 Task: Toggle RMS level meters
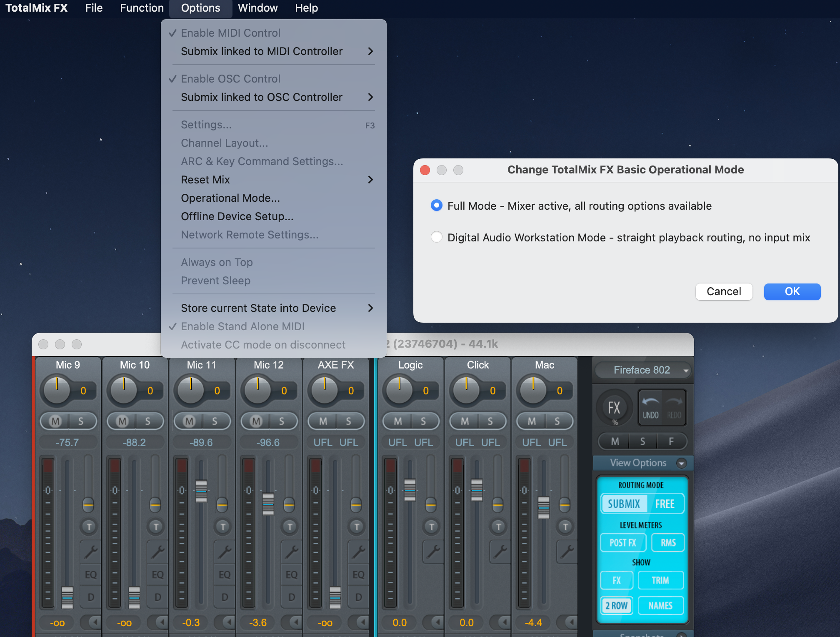point(668,542)
